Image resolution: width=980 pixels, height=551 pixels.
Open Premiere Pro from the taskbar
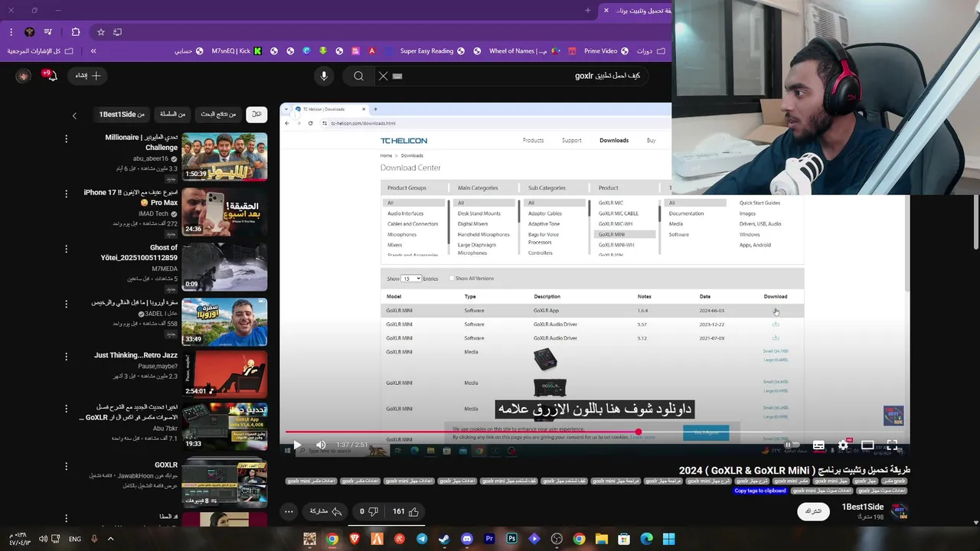489,539
